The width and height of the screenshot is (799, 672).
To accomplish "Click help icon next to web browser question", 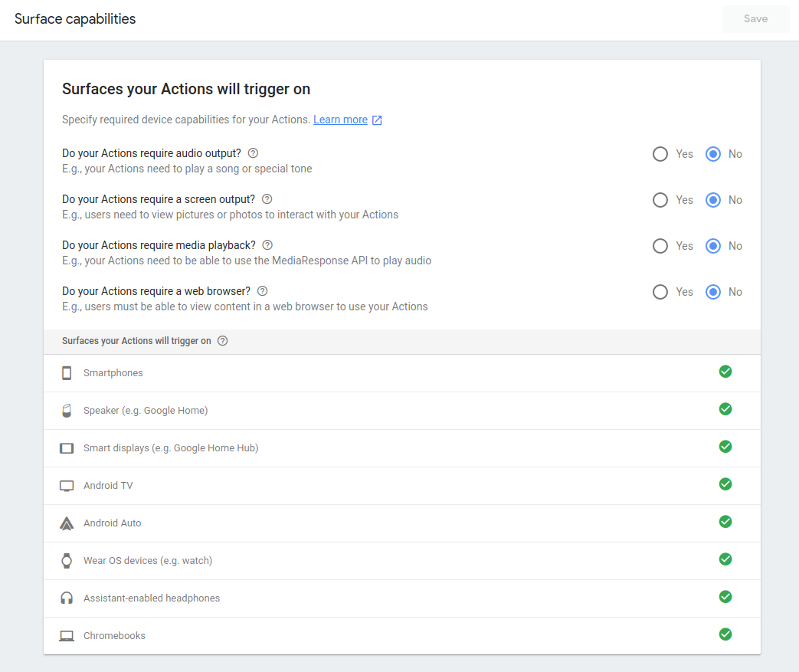I will (x=263, y=291).
